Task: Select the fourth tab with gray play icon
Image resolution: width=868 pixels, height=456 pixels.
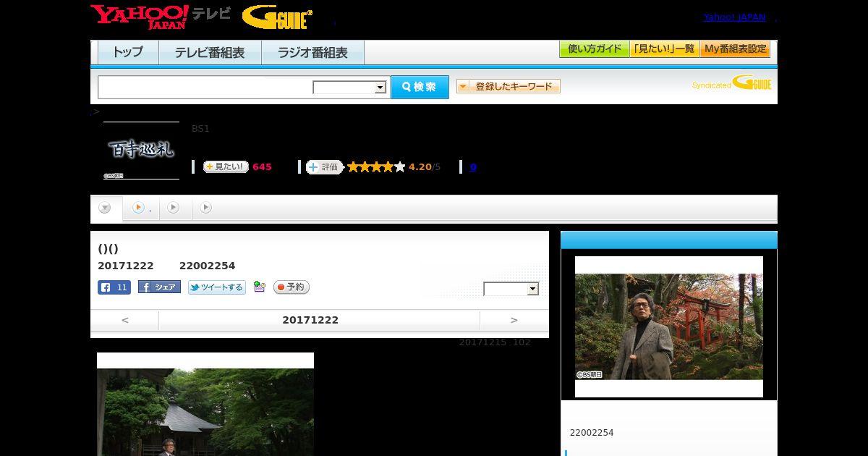Action: 206,208
